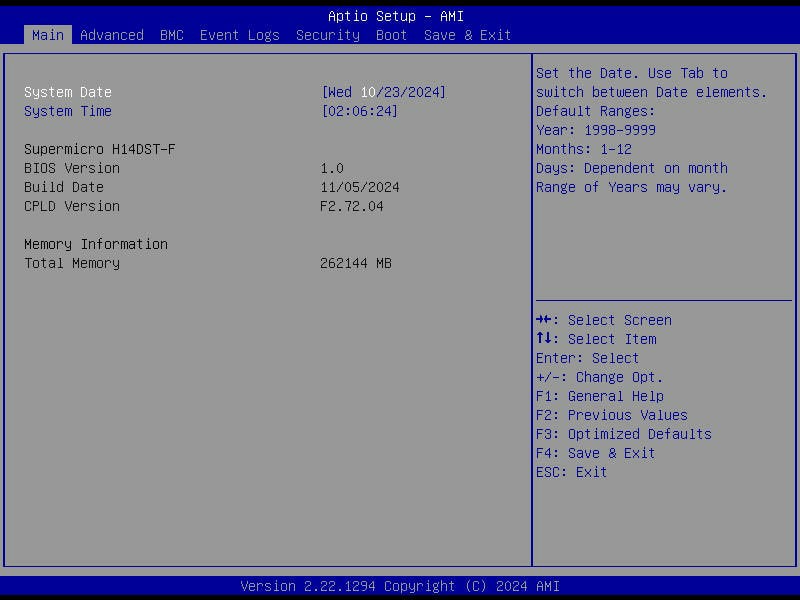Switch to the Advanced tab
The height and width of the screenshot is (600, 800).
[111, 35]
